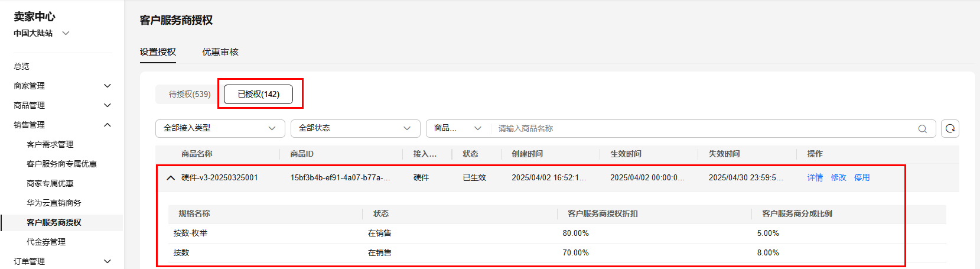The width and height of the screenshot is (980, 269).
Task: Select the 已授权(142) tab
Action: coord(259,94)
